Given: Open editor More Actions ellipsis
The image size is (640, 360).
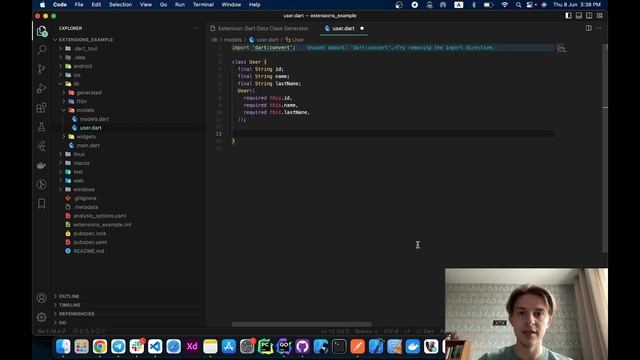Looking at the screenshot, I should tap(599, 28).
